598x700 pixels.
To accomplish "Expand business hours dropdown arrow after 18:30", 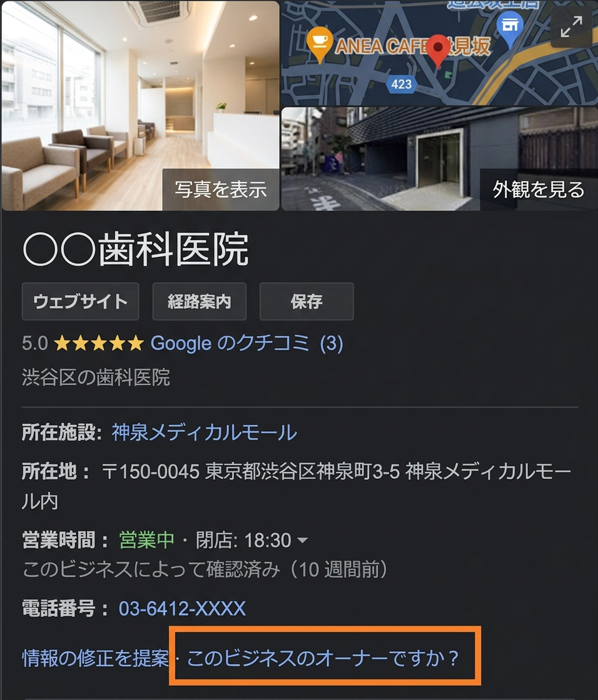I will click(x=302, y=540).
